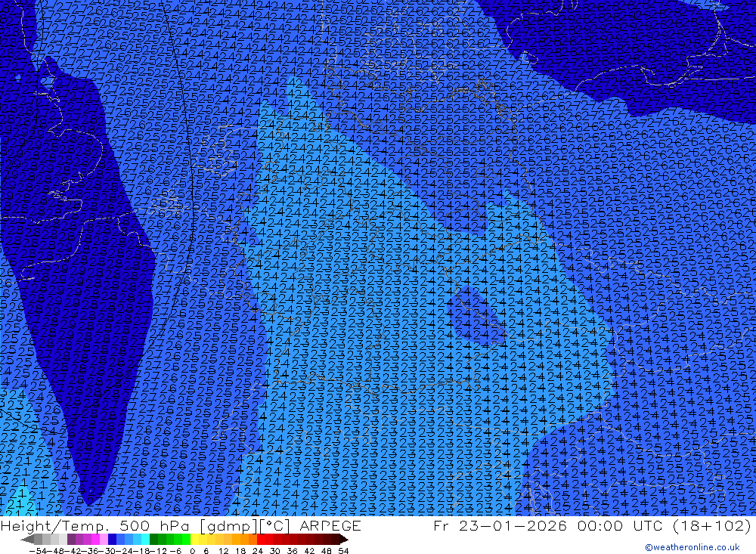The image size is (756, 554).
Task: Pick the dark blue -30 °C legend swatch
Action: coord(112,539)
